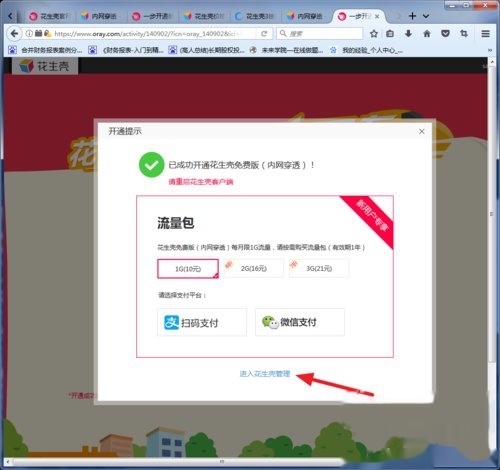Show site information icon in address bar
This screenshot has width=500, height=470.
click(30, 33)
